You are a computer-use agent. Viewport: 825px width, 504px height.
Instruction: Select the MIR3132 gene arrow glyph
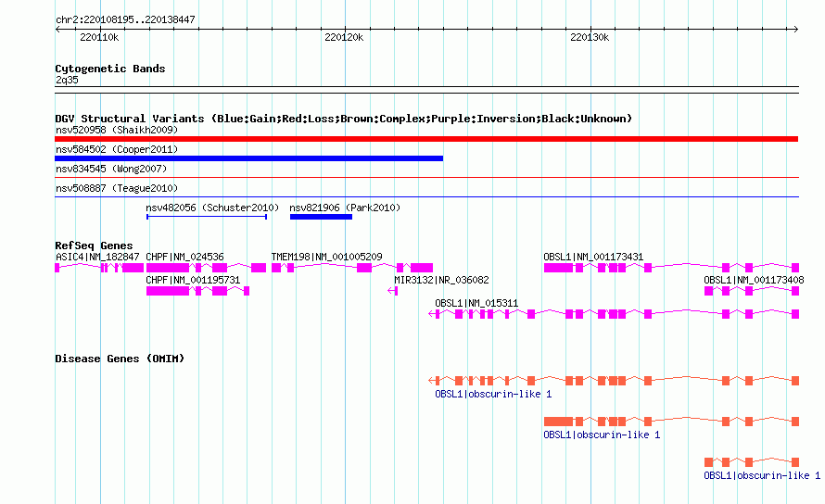point(392,291)
